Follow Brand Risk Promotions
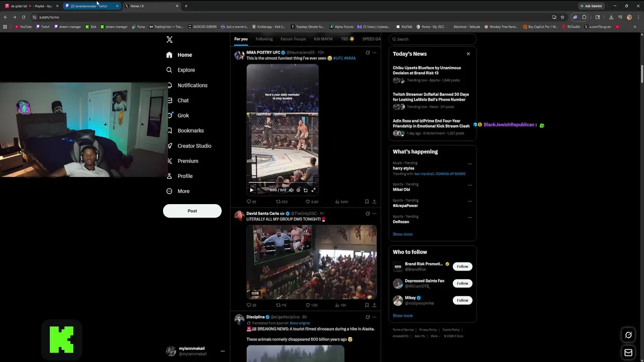644x362 pixels. click(x=462, y=266)
